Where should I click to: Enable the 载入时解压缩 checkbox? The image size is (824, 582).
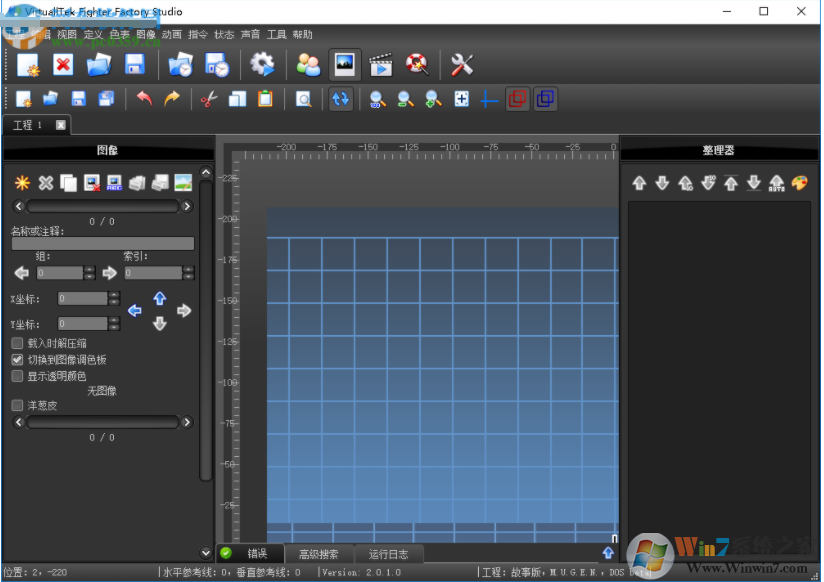[17, 343]
